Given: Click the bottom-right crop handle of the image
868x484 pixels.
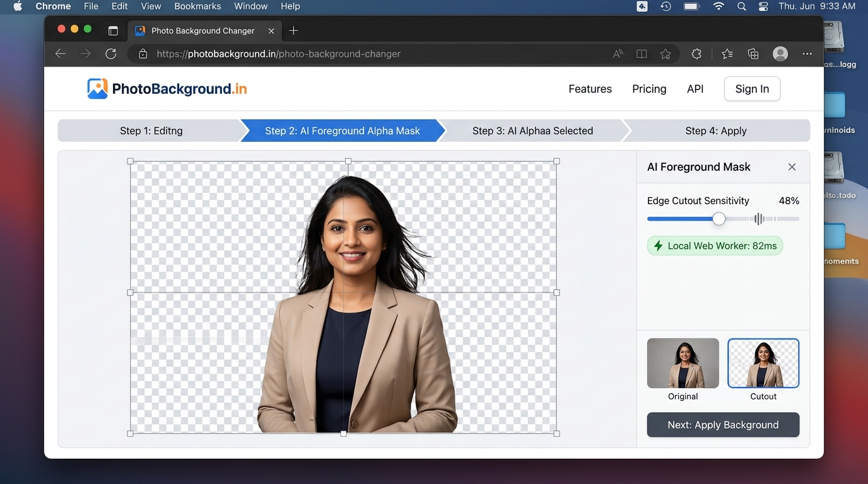Looking at the screenshot, I should point(556,434).
